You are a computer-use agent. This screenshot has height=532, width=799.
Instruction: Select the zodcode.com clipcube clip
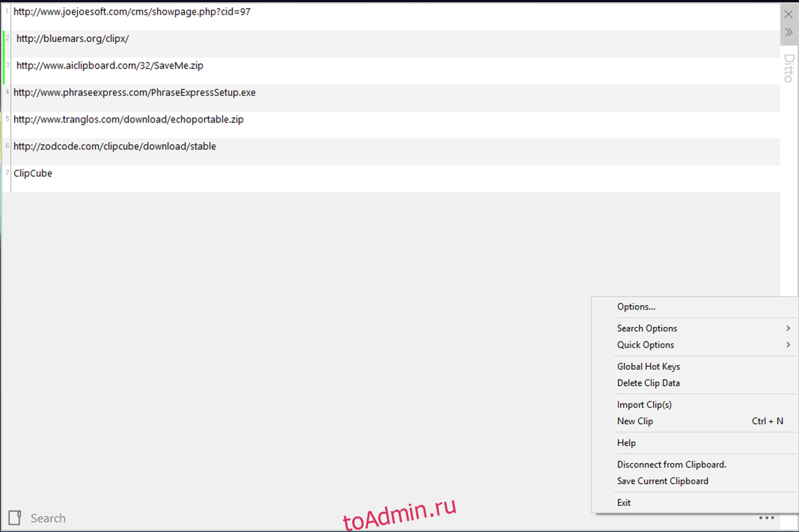pos(392,152)
